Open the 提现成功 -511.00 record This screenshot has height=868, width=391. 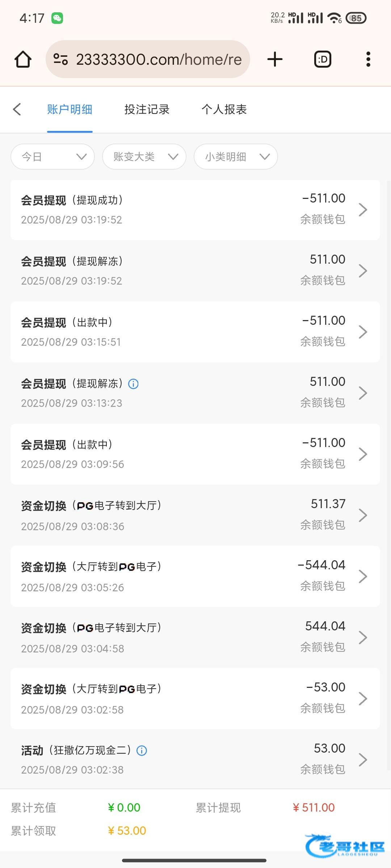click(x=195, y=210)
